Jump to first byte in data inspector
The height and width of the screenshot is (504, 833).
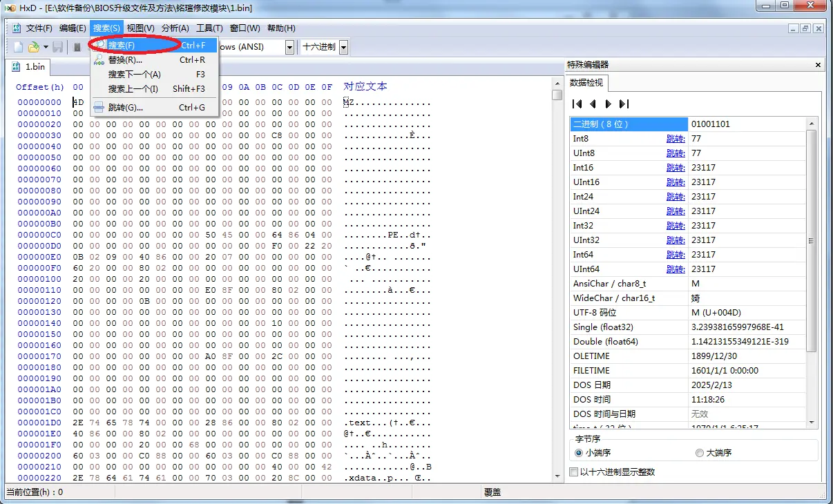pyautogui.click(x=577, y=104)
